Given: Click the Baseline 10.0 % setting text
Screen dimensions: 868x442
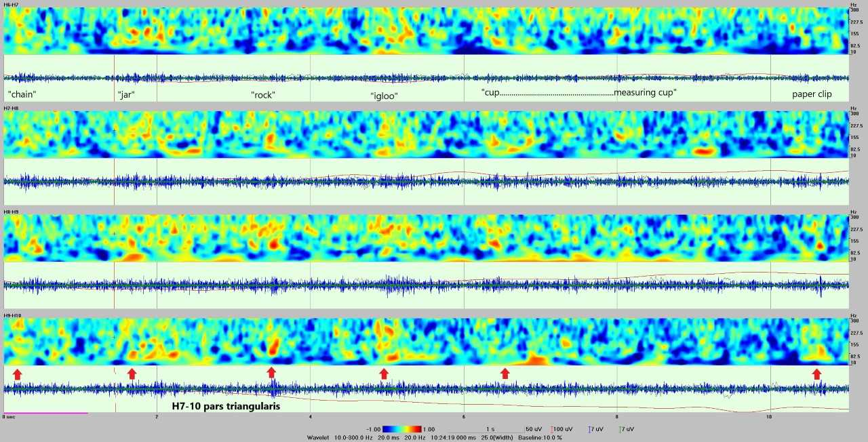Looking at the screenshot, I should pos(540,437).
